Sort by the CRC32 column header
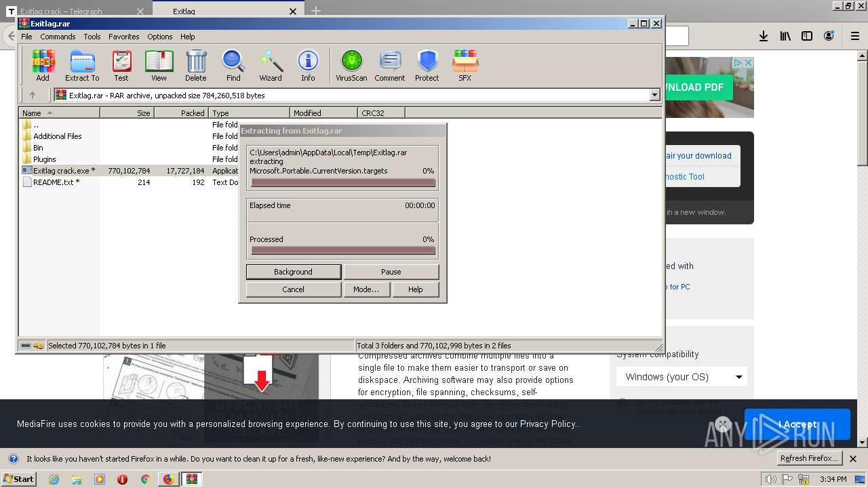868x488 pixels. coord(382,113)
